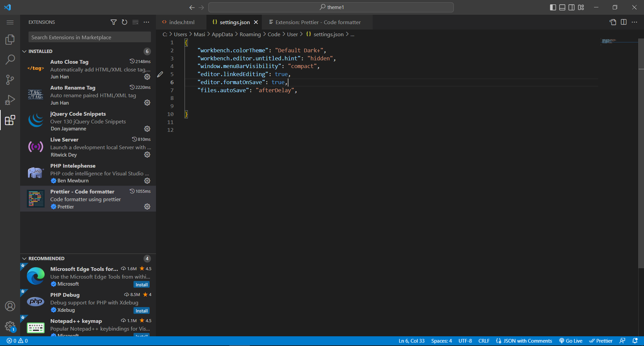Toggle the secondary side bar

click(x=572, y=7)
